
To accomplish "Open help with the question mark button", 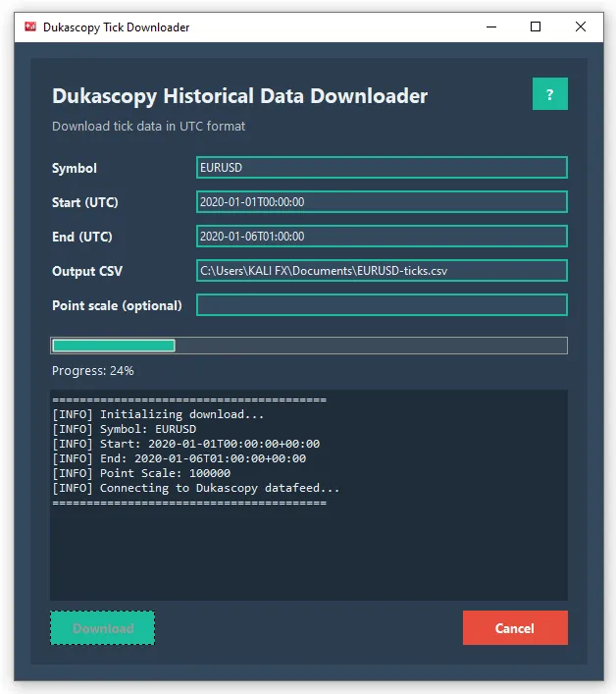I will point(549,94).
